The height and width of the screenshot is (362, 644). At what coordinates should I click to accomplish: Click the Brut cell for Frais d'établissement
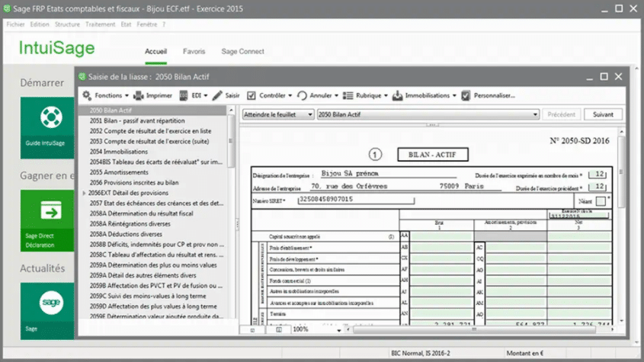coord(441,248)
